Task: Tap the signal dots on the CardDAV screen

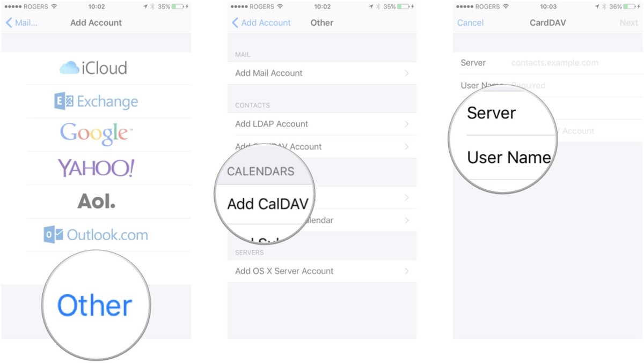Action: tap(464, 7)
